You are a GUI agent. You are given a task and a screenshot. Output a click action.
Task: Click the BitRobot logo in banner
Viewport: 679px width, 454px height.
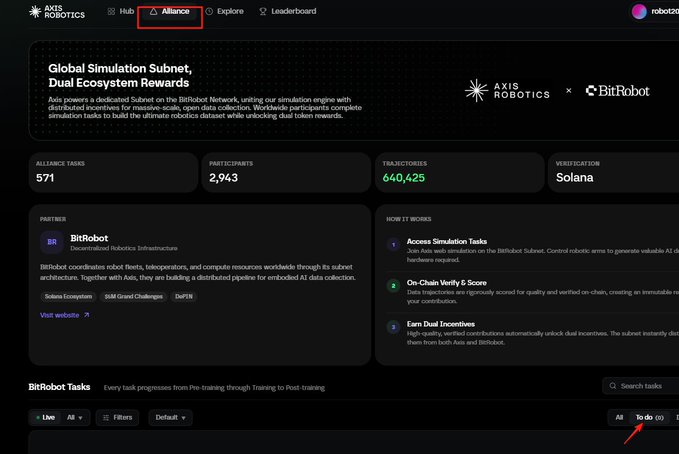[618, 91]
